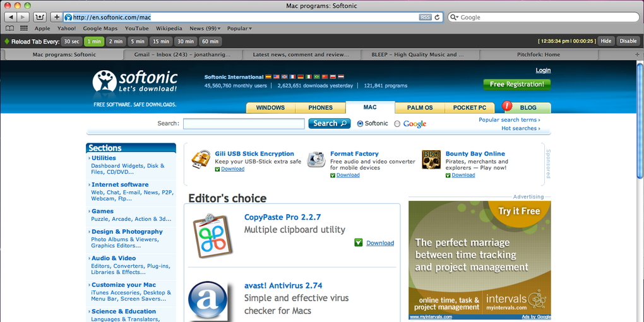
Task: Select the German flag
Action: 301,77
